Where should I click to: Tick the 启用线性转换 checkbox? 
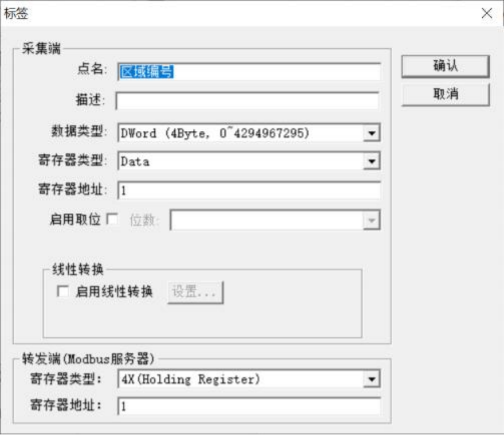(x=62, y=292)
